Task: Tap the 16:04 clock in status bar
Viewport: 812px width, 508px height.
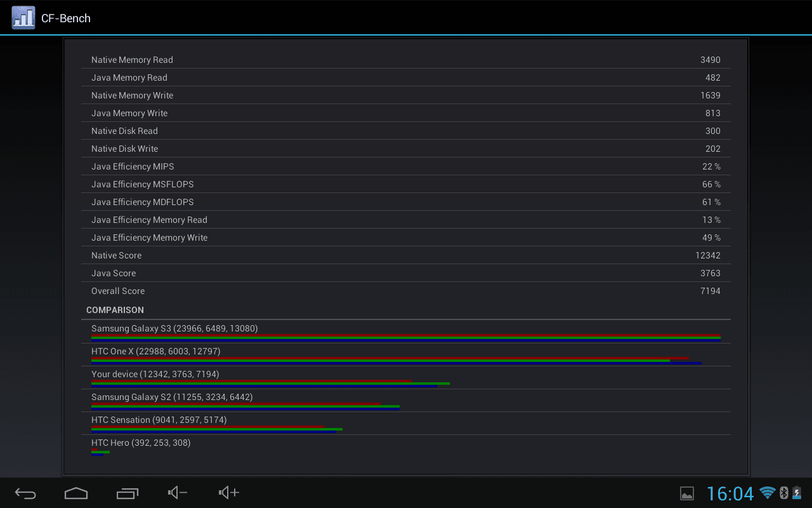Action: 730,493
